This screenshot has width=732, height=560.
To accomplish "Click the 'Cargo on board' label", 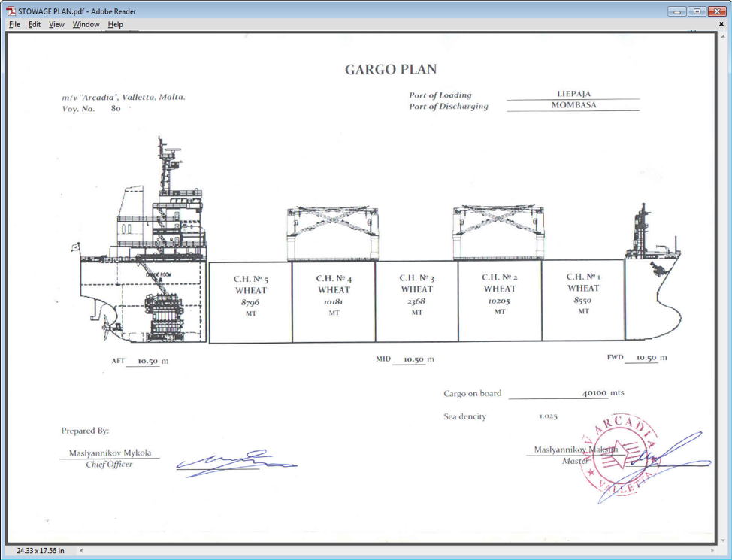I will [x=473, y=393].
